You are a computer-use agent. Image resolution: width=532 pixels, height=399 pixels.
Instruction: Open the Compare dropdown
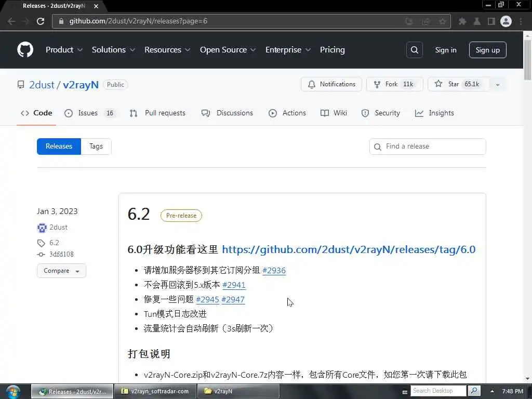(61, 271)
